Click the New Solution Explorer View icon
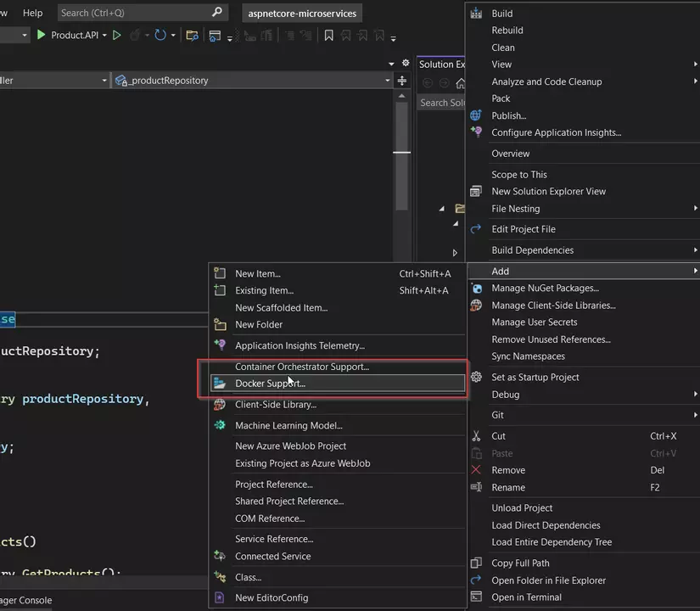 coord(476,191)
